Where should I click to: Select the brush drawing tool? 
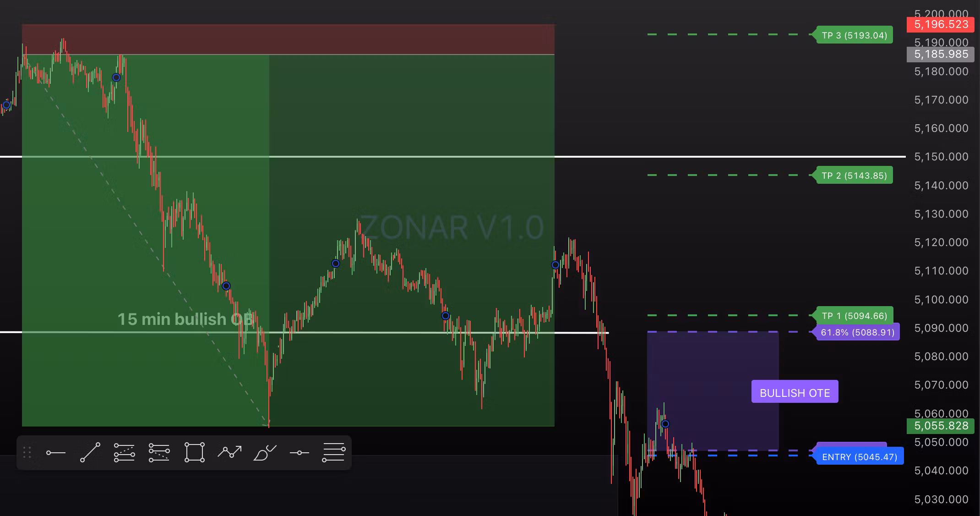tap(264, 453)
